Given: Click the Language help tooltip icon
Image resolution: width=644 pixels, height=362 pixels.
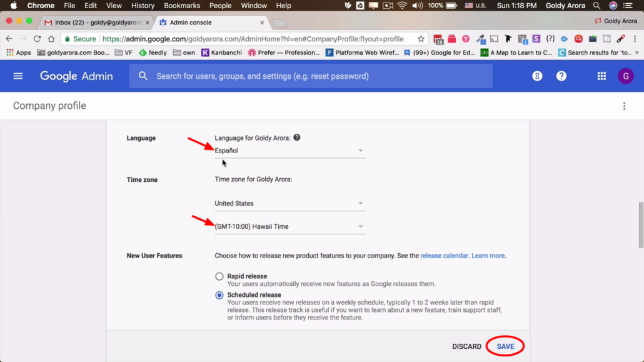Looking at the screenshot, I should [296, 138].
